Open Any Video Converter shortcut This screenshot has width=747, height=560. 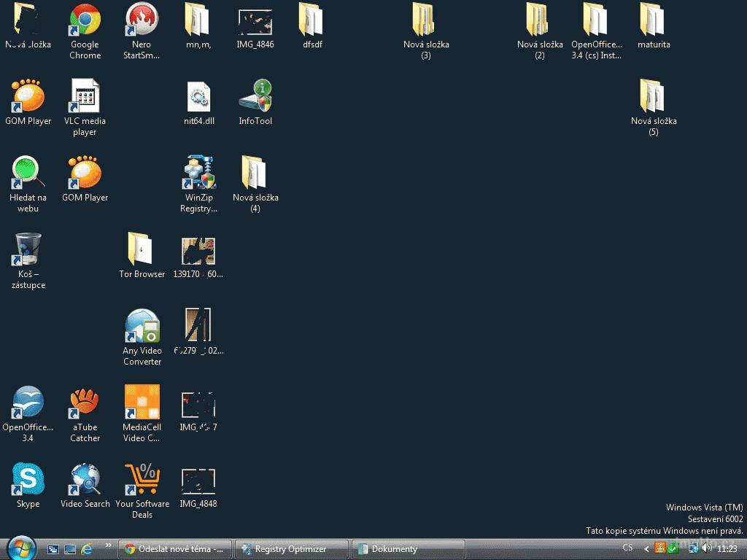[142, 327]
